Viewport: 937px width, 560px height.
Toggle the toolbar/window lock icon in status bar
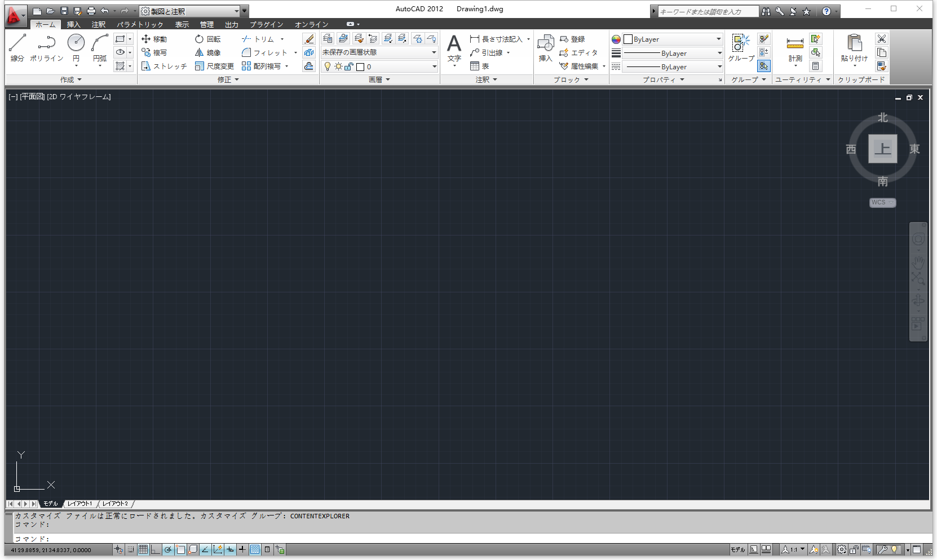click(854, 549)
